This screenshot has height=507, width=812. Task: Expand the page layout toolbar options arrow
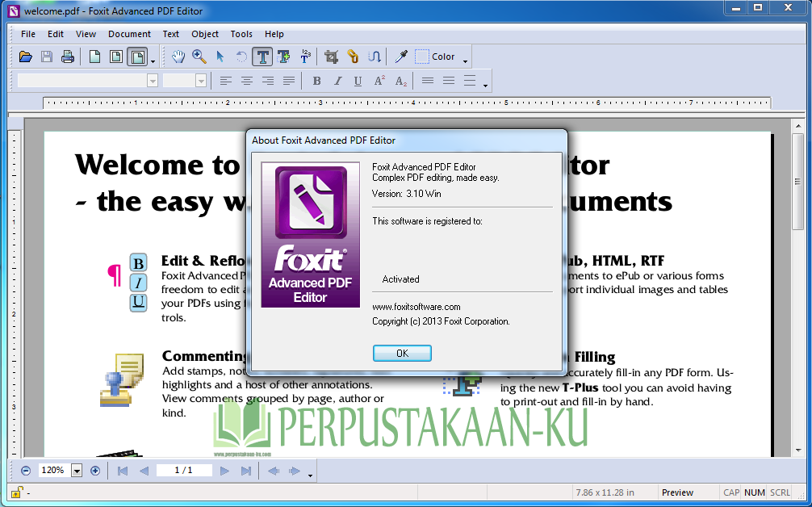tap(153, 61)
